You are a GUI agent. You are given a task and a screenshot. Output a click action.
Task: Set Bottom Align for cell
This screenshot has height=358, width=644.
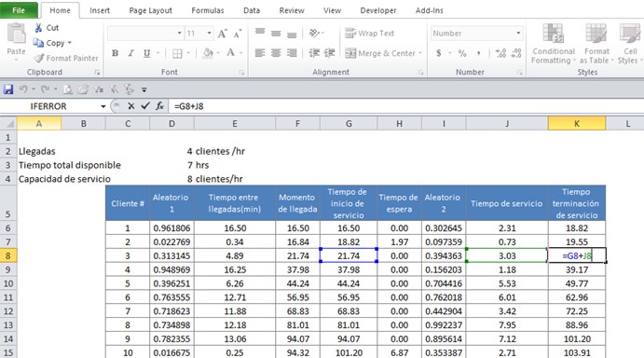(292, 34)
